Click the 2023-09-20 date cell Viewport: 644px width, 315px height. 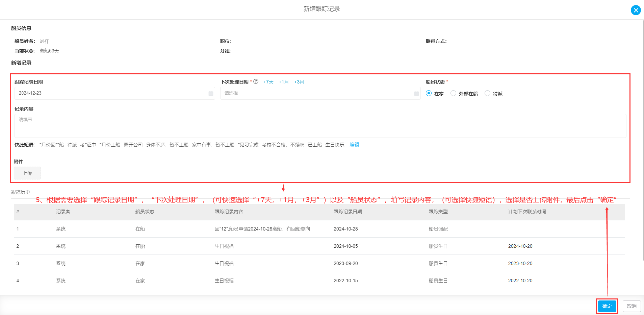pyautogui.click(x=346, y=263)
